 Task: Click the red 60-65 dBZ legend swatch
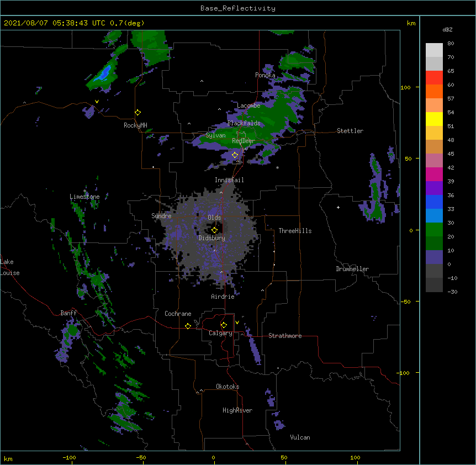coord(434,77)
